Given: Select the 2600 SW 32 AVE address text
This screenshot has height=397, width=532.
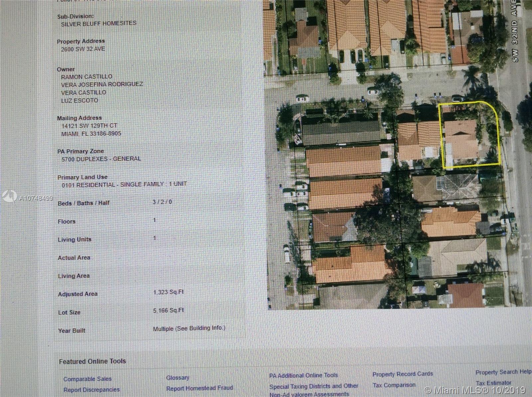Looking at the screenshot, I should (83, 49).
